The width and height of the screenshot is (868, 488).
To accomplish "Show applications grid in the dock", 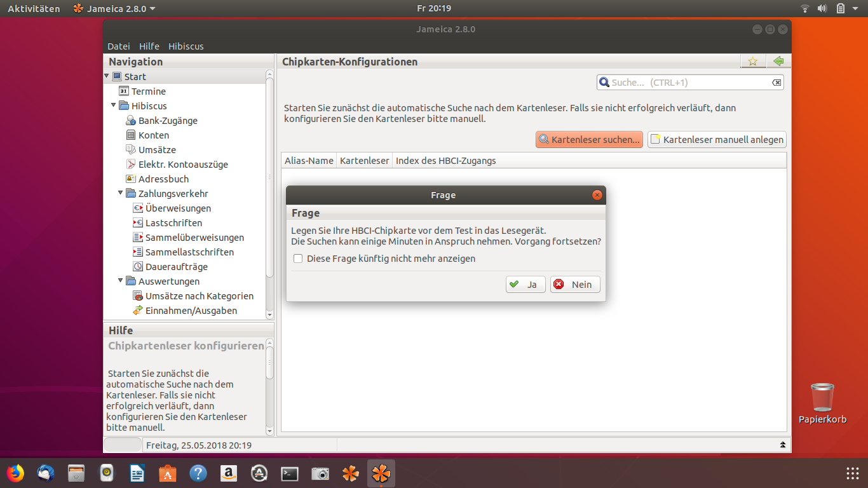I will click(x=853, y=473).
